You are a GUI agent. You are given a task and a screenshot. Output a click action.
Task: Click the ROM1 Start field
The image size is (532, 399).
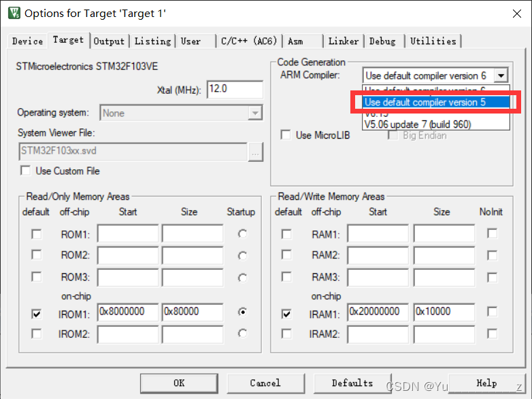[x=128, y=233]
